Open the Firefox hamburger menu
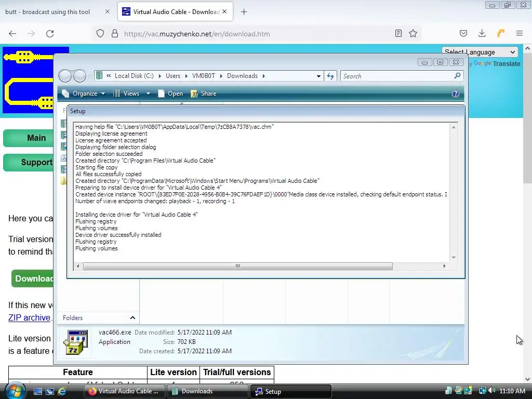The height and width of the screenshot is (399, 532). tap(520, 33)
